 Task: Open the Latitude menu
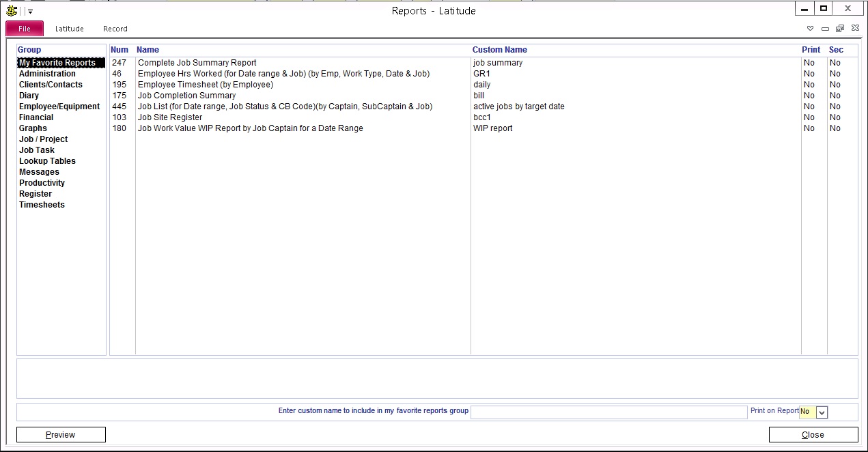click(x=70, y=29)
